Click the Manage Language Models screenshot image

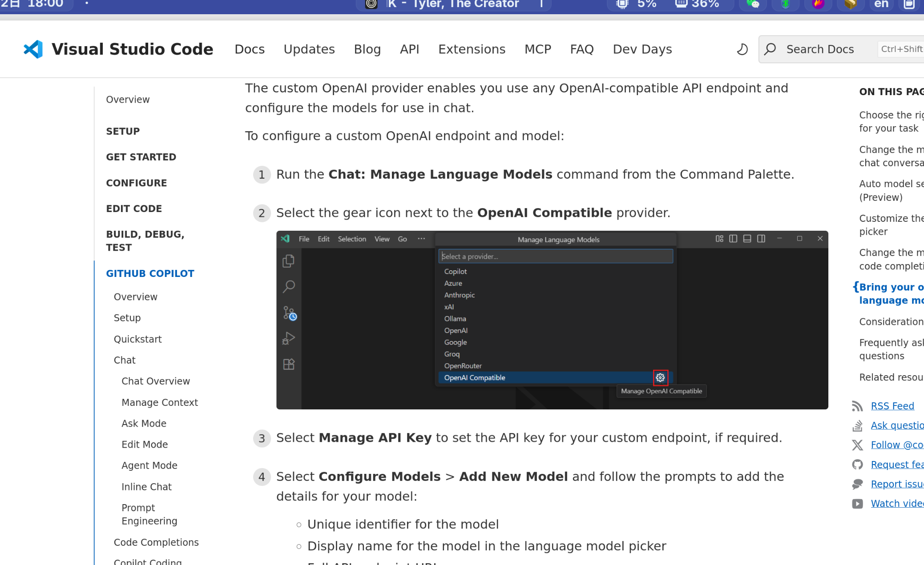pos(552,320)
